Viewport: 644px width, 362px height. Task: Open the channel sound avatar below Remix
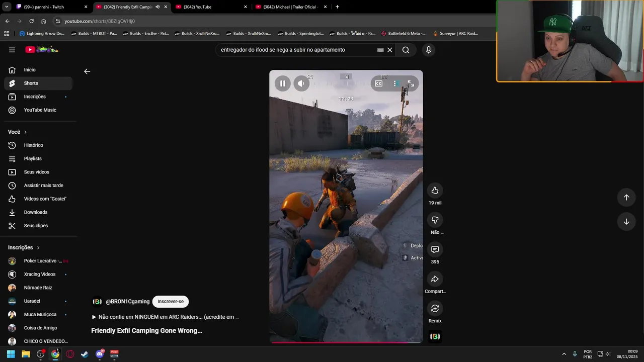[435, 336]
